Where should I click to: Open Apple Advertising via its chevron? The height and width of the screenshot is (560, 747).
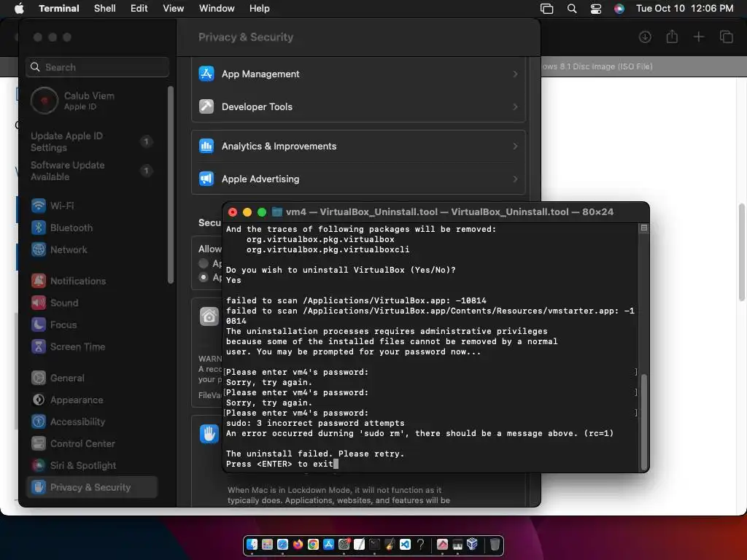[x=516, y=179]
